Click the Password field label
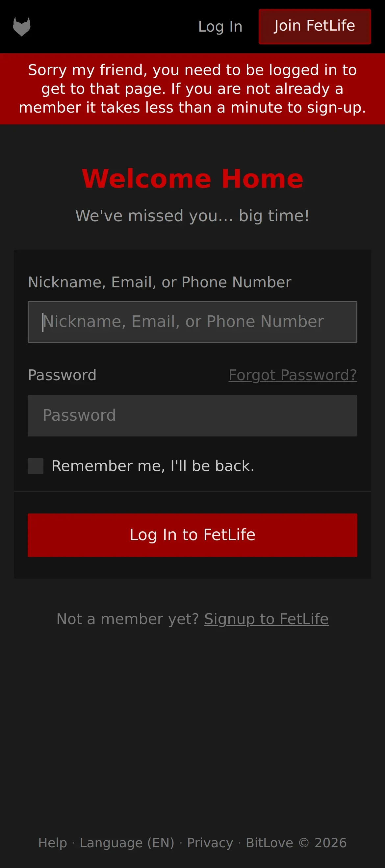The height and width of the screenshot is (868, 385). tap(62, 375)
